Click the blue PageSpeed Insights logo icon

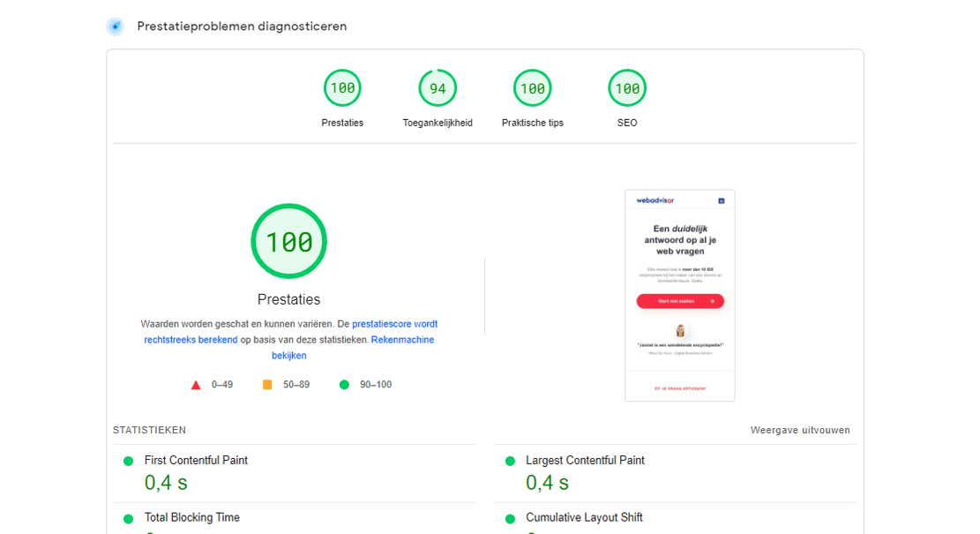tap(116, 26)
